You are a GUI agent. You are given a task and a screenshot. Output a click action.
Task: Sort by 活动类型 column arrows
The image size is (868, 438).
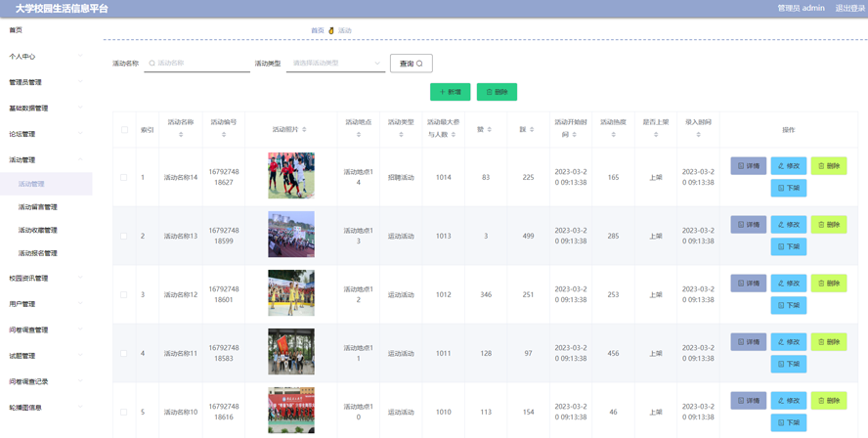[x=401, y=135]
